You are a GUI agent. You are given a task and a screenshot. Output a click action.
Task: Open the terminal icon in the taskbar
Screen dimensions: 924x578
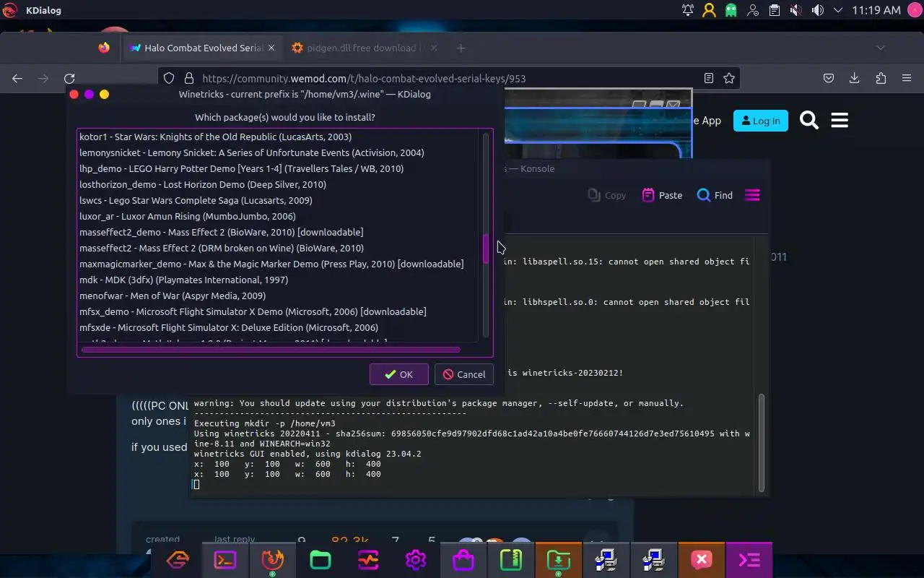225,560
